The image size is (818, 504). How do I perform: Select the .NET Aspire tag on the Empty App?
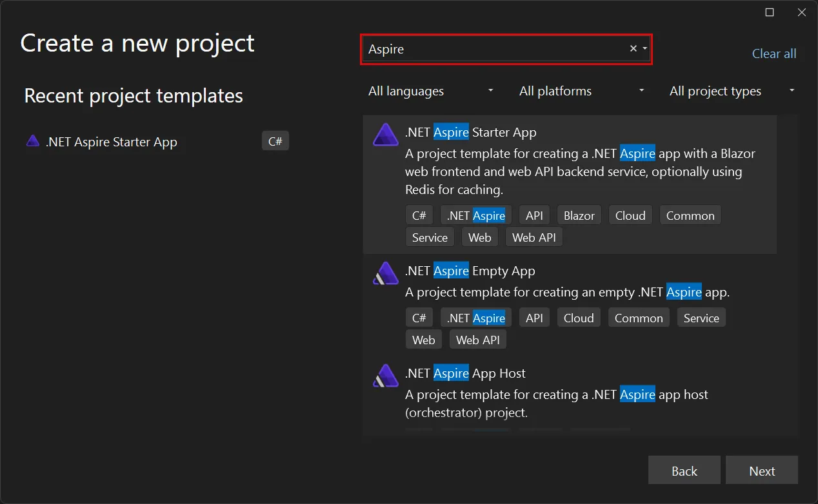coord(476,317)
